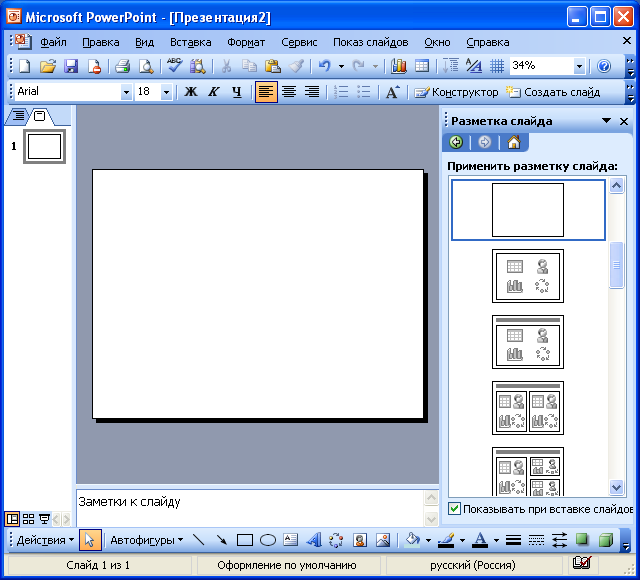Start the slide show from view buttons
The image size is (640, 580).
coord(44,519)
